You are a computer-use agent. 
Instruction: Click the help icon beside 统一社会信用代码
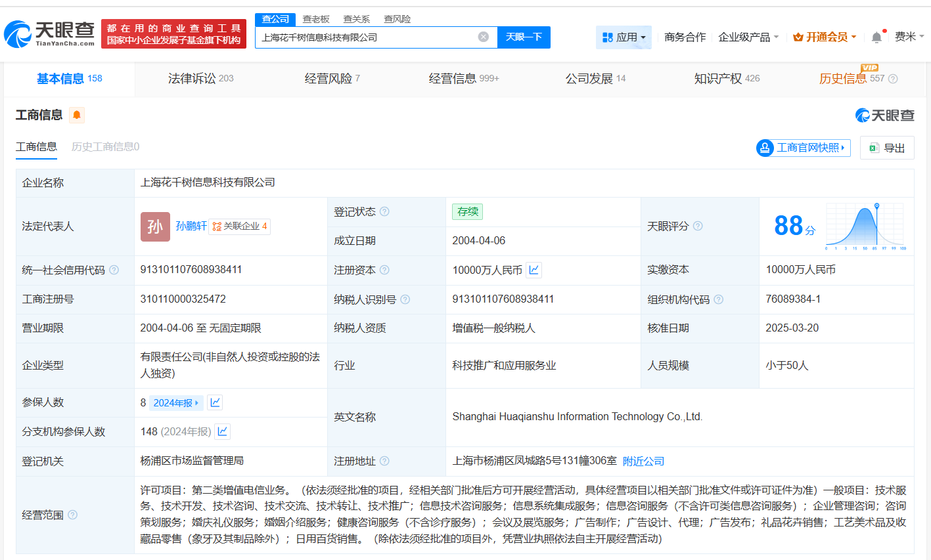pyautogui.click(x=114, y=269)
